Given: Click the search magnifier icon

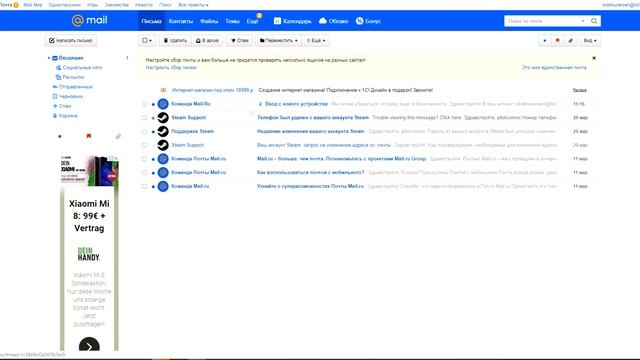Looking at the screenshot, I should click(x=594, y=21).
